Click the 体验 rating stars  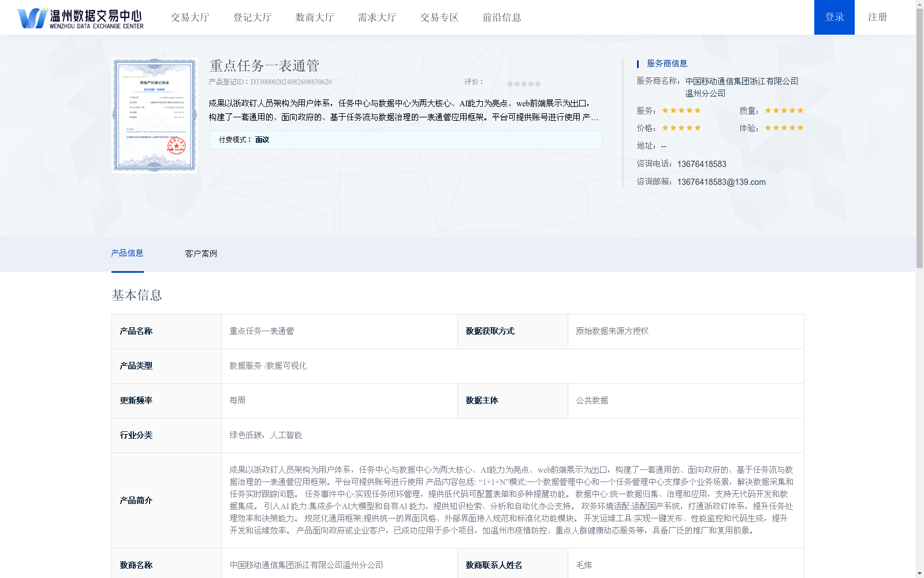[784, 128]
